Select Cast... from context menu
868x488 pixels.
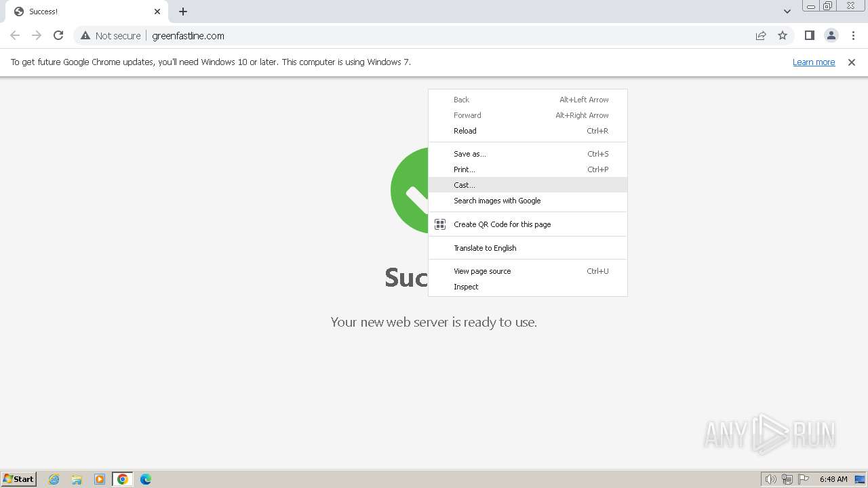click(528, 185)
